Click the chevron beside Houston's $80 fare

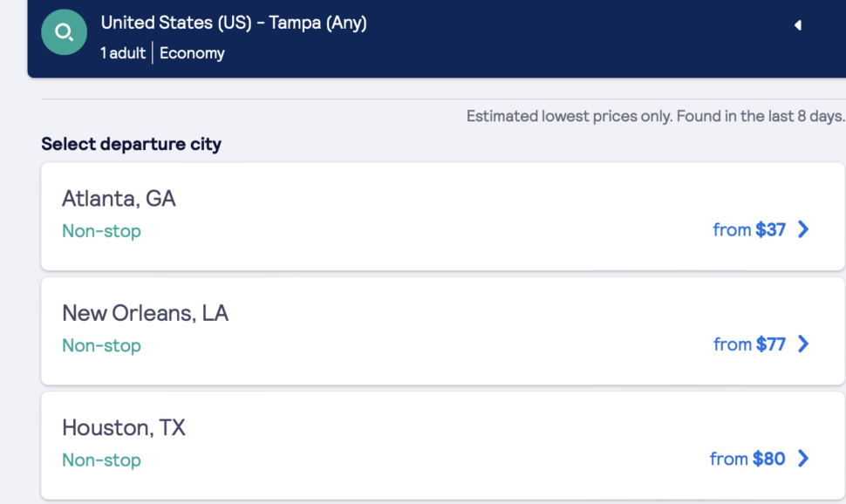(802, 459)
